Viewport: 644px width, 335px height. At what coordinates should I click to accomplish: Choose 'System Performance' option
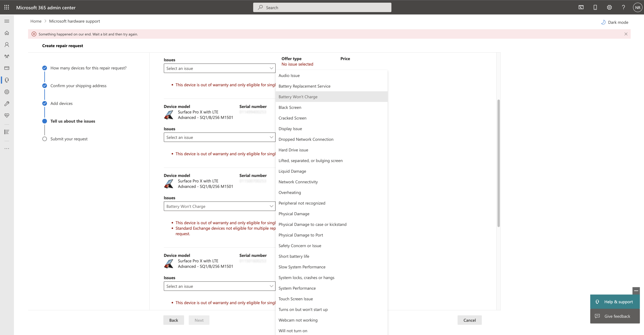332,288
